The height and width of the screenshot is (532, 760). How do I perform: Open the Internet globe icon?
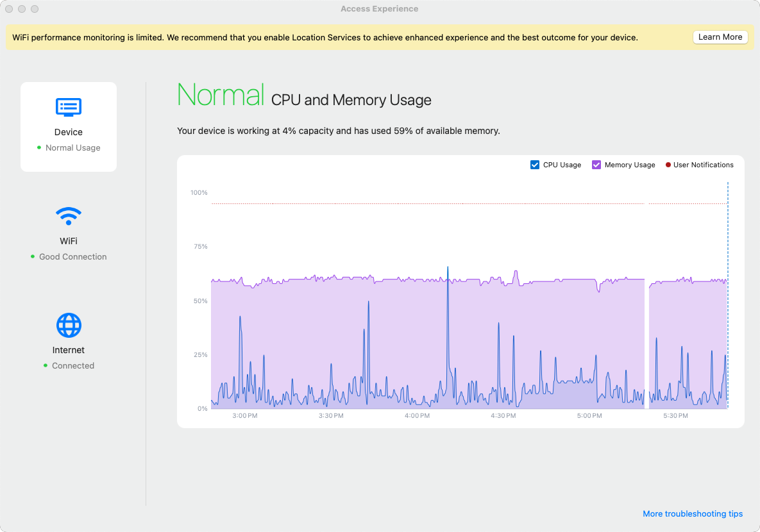[69, 326]
